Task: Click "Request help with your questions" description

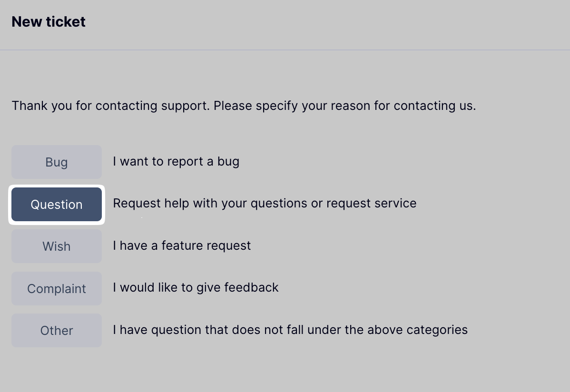Action: pyautogui.click(x=265, y=204)
